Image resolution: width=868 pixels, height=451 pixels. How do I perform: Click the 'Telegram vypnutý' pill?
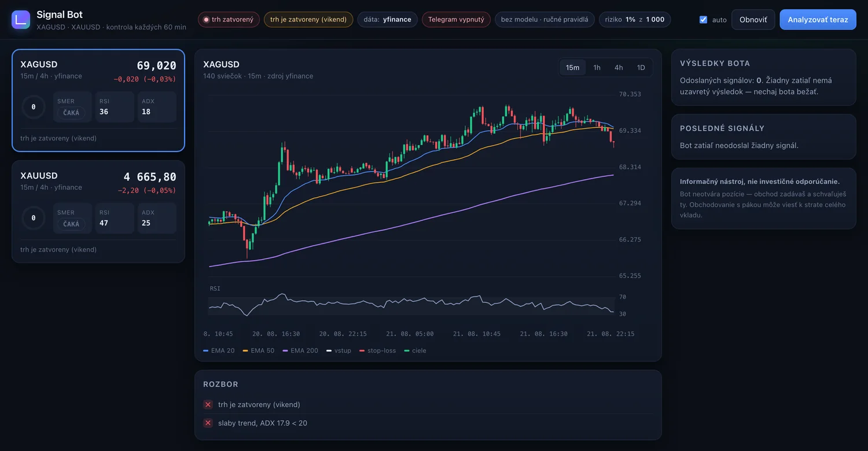coord(456,20)
